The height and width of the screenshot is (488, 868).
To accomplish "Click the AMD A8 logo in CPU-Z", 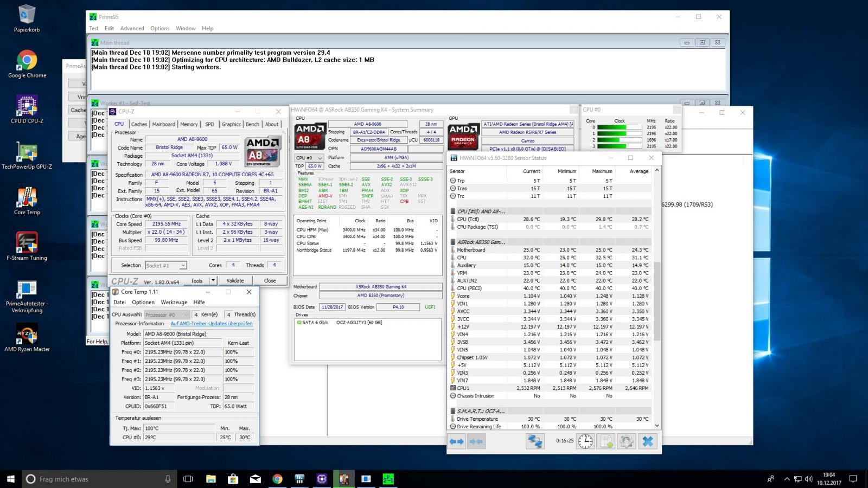I will pos(263,151).
